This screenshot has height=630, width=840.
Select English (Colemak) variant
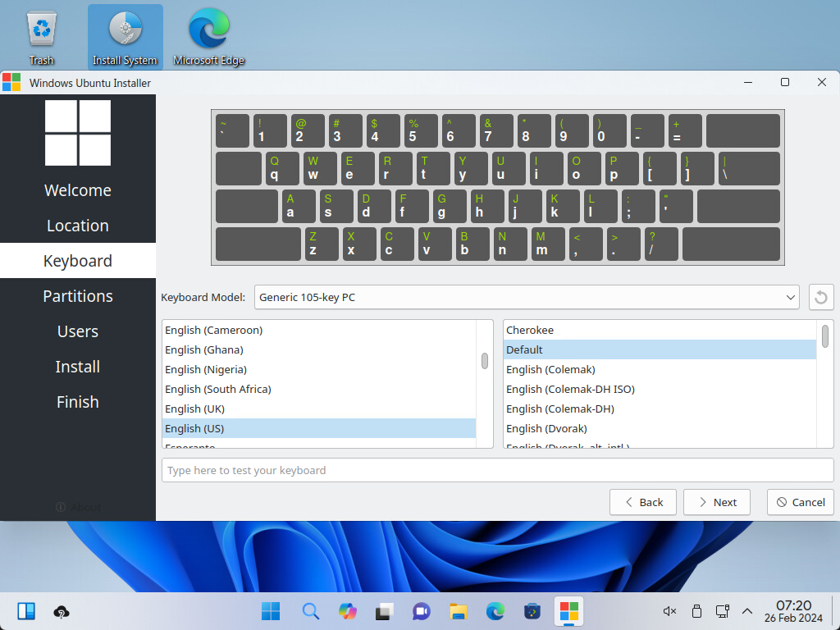550,369
